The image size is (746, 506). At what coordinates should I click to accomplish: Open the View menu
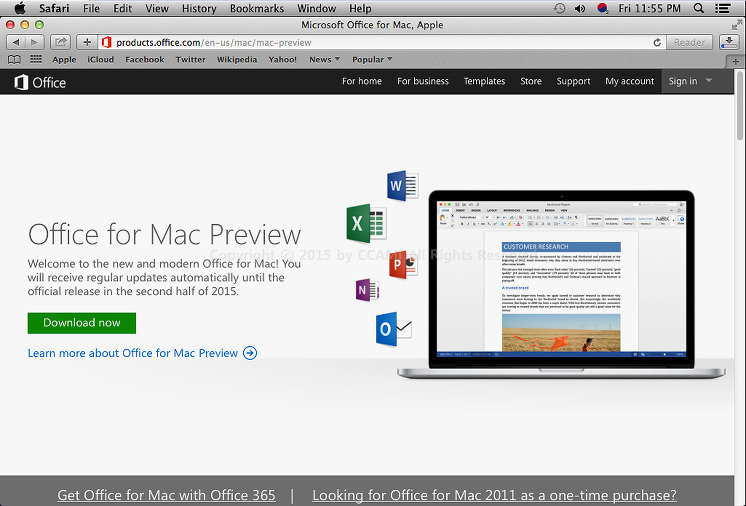click(x=157, y=8)
